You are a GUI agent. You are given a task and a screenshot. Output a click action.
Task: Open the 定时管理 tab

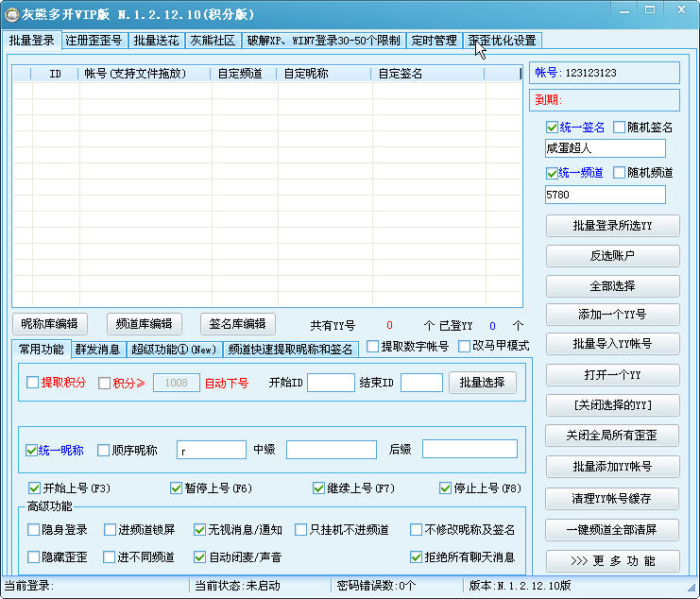coord(434,41)
